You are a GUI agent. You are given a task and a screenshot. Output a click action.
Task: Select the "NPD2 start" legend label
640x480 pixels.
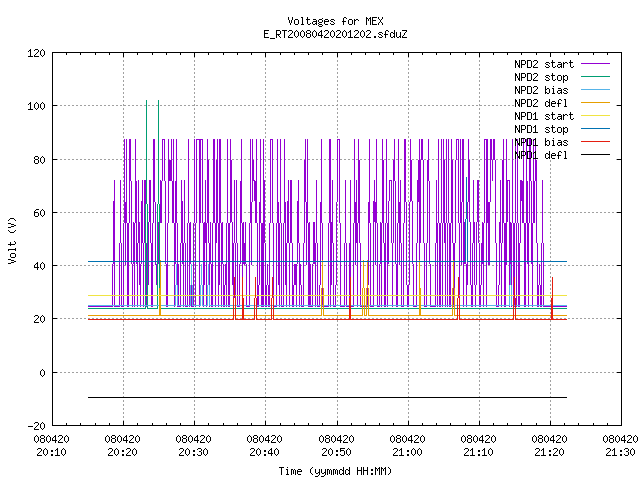coord(544,64)
